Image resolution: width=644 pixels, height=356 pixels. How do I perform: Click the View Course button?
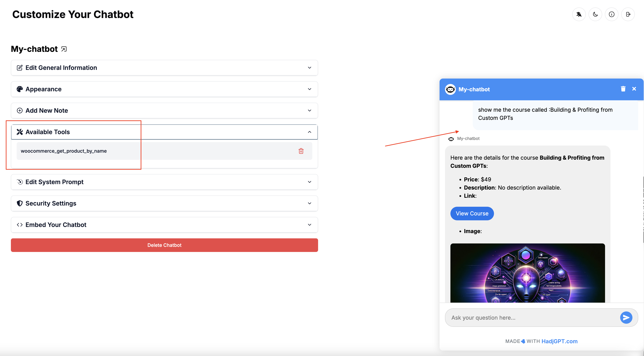pyautogui.click(x=472, y=213)
